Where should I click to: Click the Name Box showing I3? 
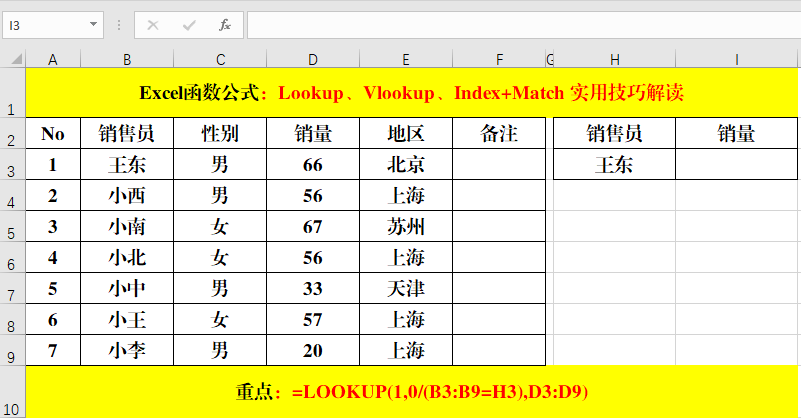pos(45,25)
